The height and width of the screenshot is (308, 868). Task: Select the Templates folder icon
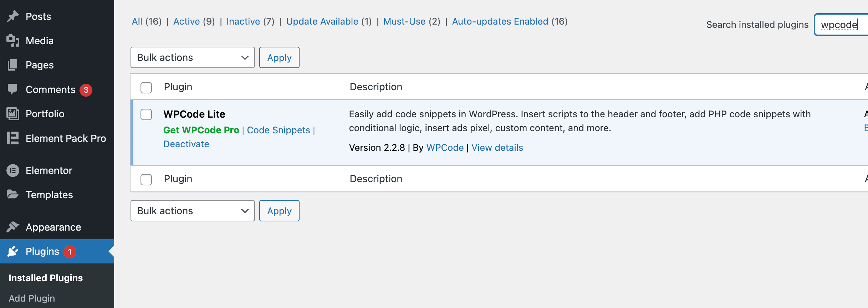(x=13, y=195)
